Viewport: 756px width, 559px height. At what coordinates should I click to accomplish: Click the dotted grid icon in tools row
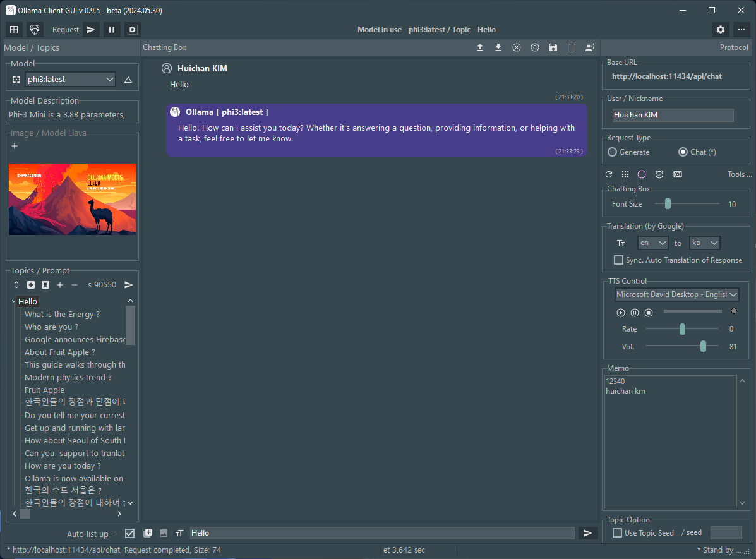[625, 174]
